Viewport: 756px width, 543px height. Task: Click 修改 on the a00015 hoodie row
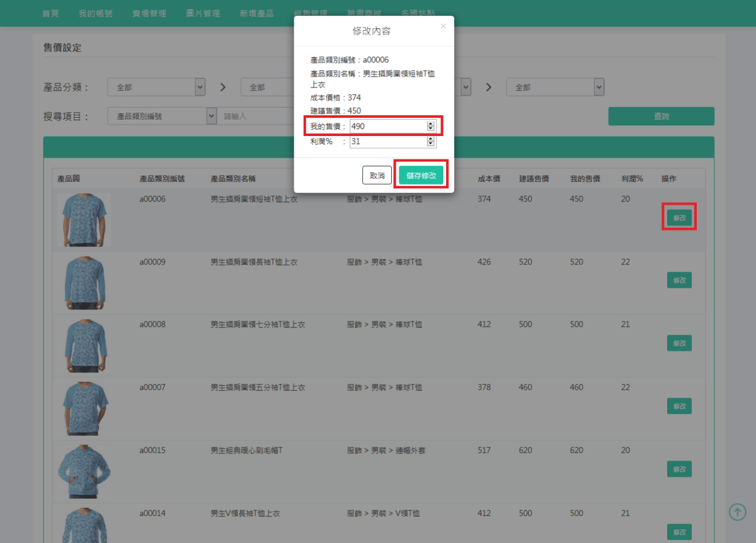point(679,469)
